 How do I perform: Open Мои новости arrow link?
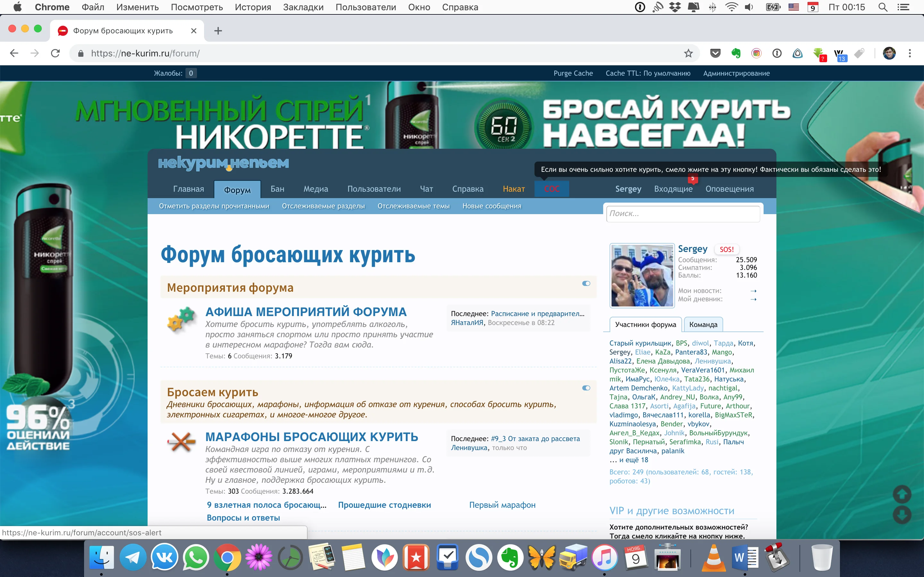click(x=753, y=291)
